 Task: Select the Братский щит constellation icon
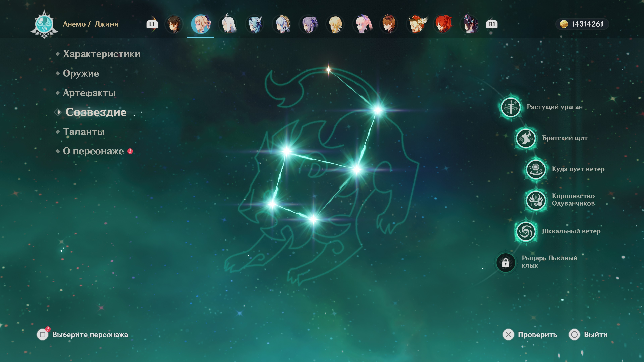tap(526, 138)
